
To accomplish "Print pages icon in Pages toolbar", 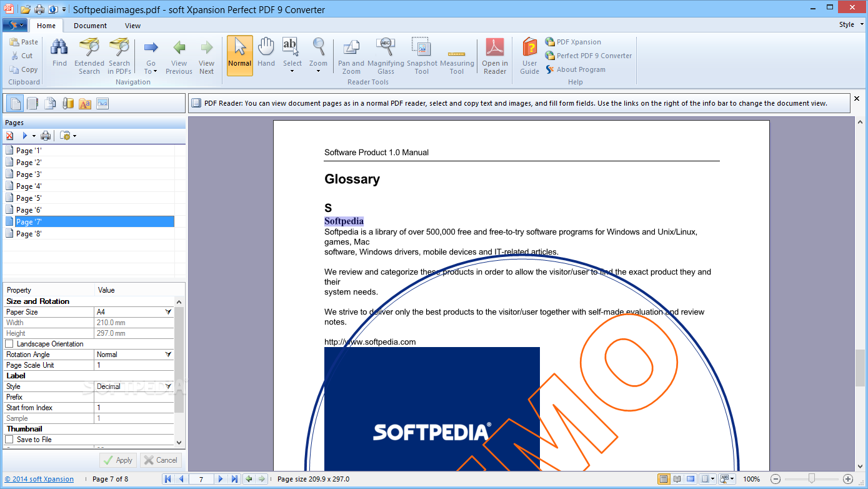I will point(46,136).
